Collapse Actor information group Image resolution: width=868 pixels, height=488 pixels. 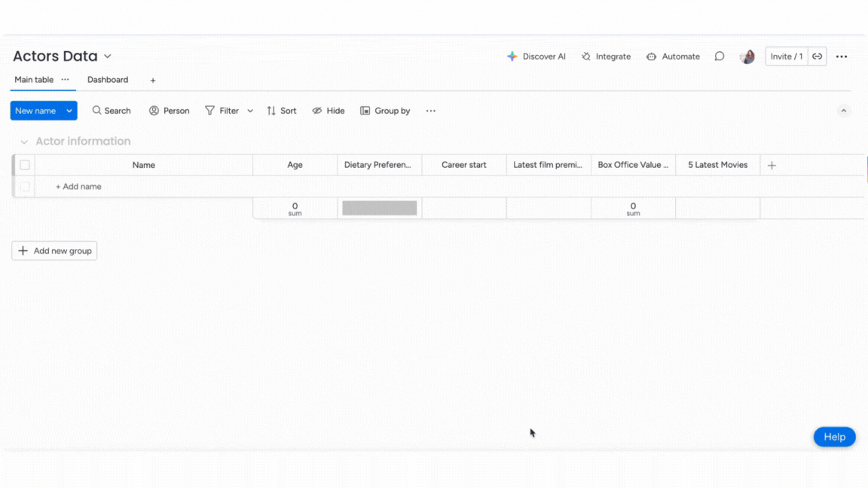24,142
